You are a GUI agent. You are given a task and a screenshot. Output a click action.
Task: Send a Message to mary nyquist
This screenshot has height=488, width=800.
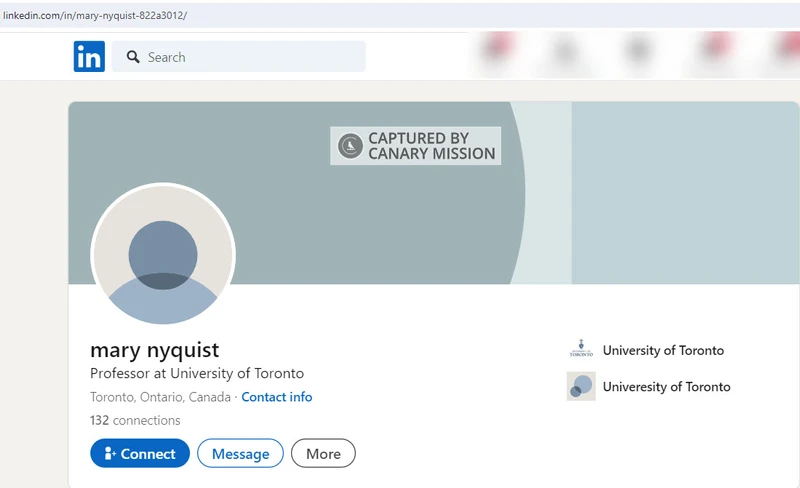240,453
